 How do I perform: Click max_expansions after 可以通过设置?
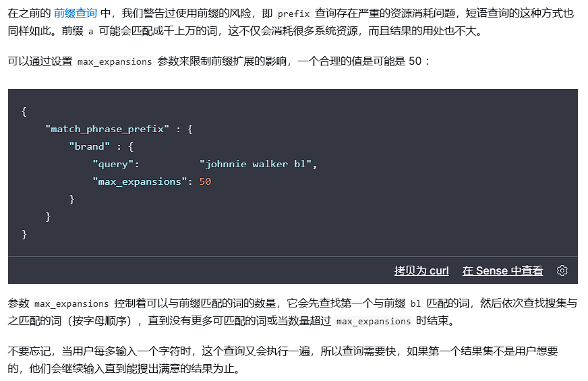tap(115, 61)
